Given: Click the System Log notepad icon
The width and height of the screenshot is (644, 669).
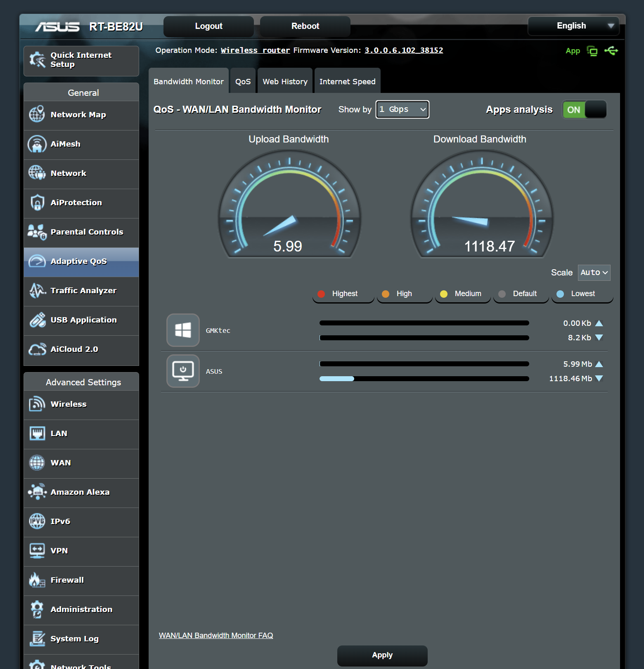Looking at the screenshot, I should (37, 638).
